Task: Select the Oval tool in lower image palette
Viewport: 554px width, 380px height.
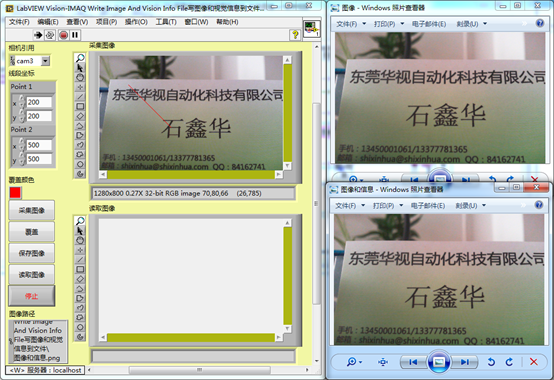Action: click(80, 327)
